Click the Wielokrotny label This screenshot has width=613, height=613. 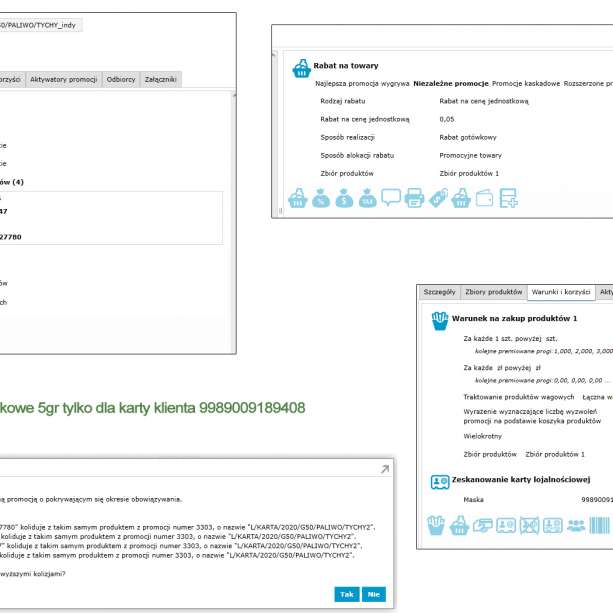tap(482, 436)
